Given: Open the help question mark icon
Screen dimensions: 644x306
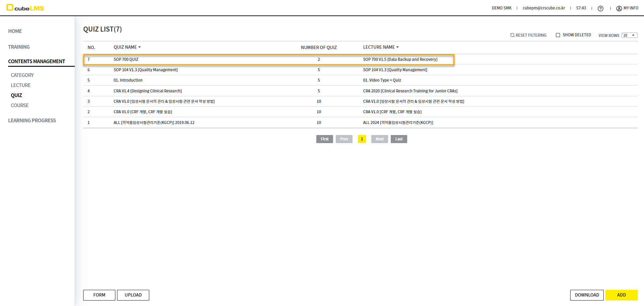Looking at the screenshot, I should click(x=600, y=8).
